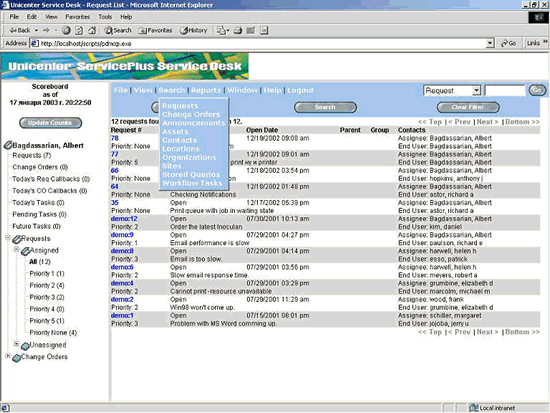Expand the Change Orders tree node
550x413 pixels.
tap(8, 356)
